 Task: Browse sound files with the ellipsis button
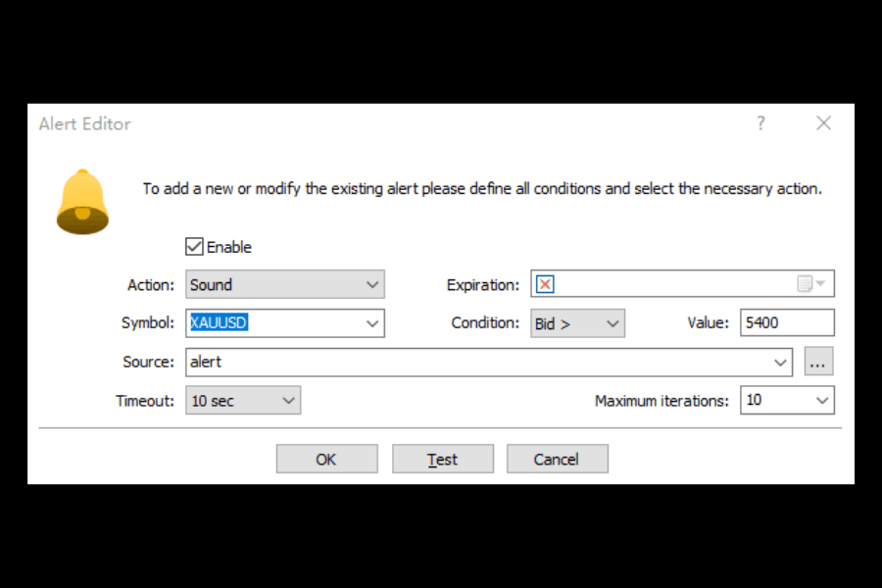818,361
